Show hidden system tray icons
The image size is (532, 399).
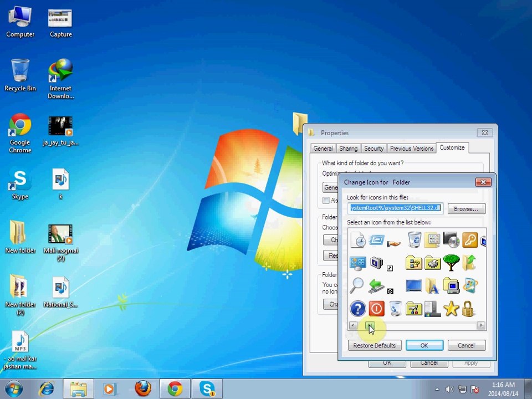click(x=437, y=390)
